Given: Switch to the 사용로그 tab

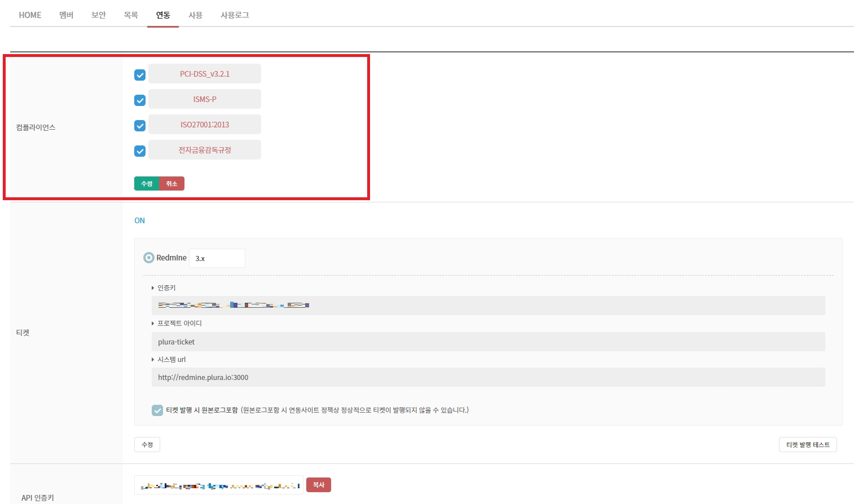Looking at the screenshot, I should (x=235, y=15).
